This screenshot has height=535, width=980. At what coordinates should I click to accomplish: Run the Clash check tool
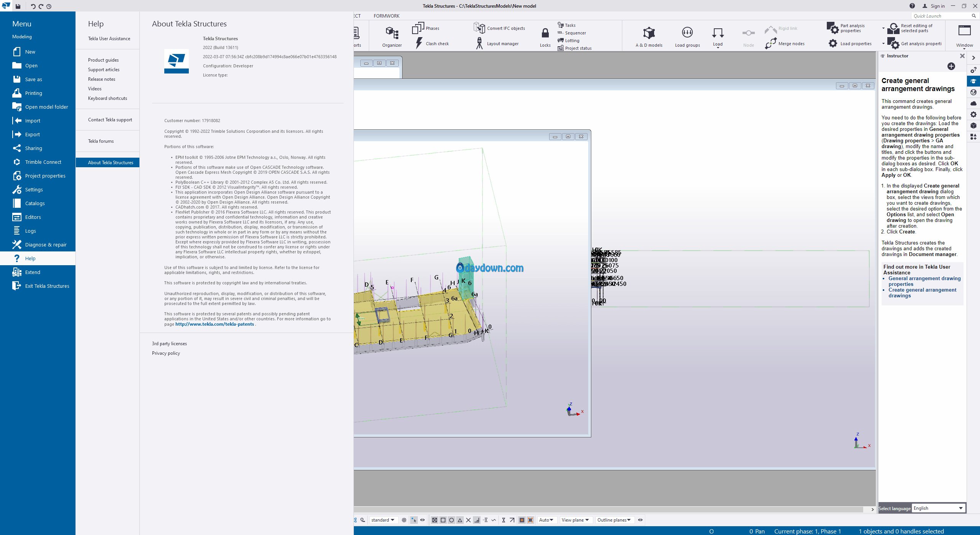(420, 43)
